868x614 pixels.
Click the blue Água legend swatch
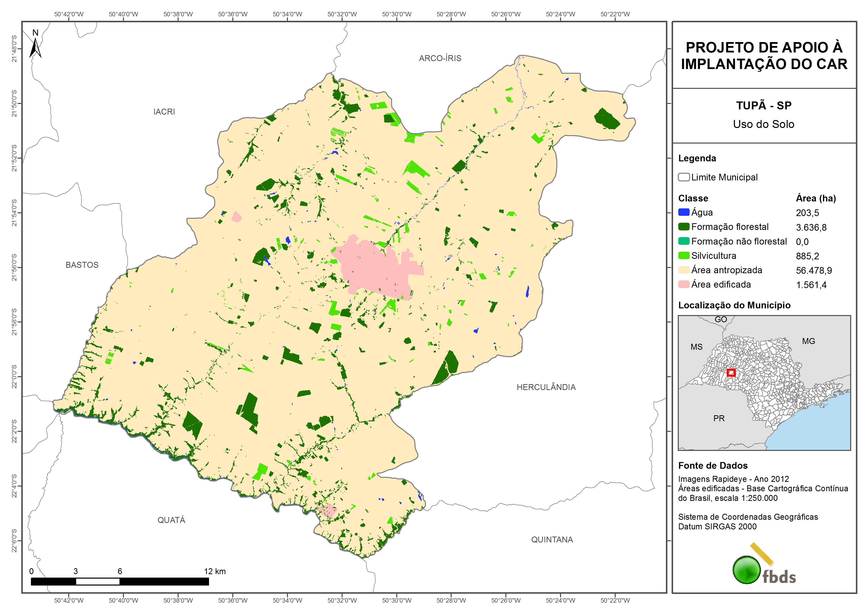pos(683,212)
